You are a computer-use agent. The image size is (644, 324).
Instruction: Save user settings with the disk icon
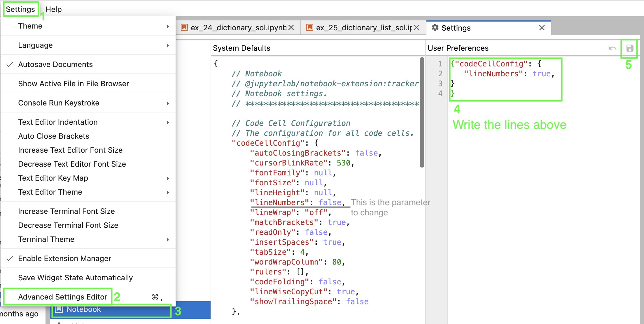click(x=629, y=48)
